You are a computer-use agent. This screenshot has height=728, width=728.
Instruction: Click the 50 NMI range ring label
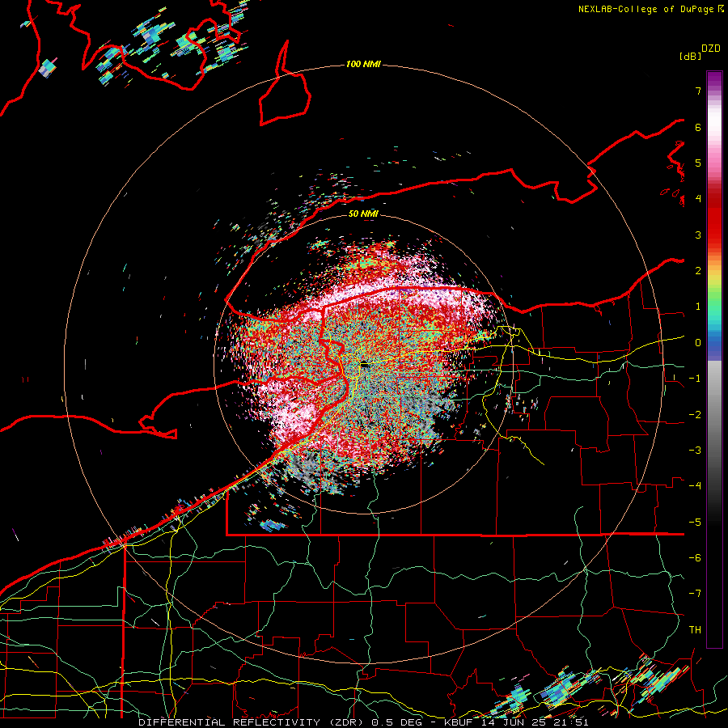[363, 214]
